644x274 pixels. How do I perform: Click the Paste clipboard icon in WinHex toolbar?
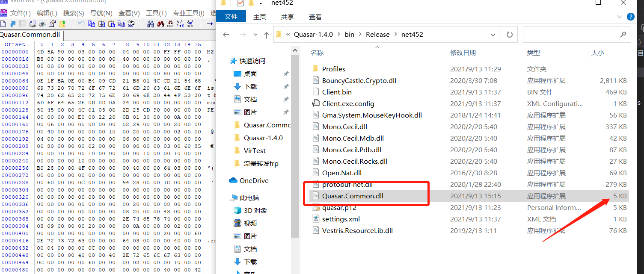point(112,24)
